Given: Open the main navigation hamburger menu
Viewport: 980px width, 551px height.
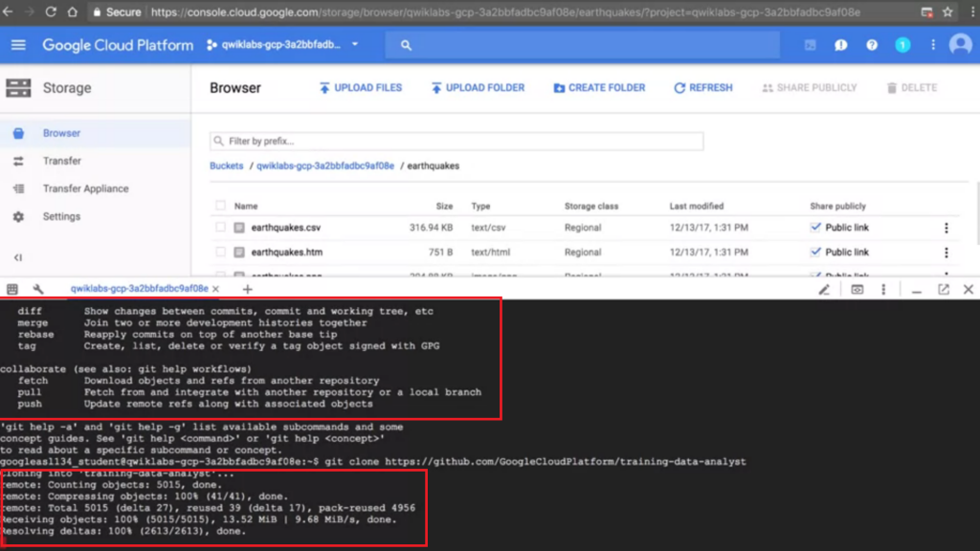Looking at the screenshot, I should (18, 45).
